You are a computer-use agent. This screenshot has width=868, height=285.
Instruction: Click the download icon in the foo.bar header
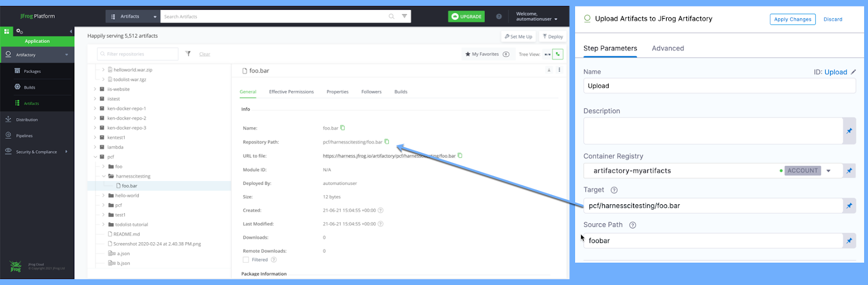[549, 70]
